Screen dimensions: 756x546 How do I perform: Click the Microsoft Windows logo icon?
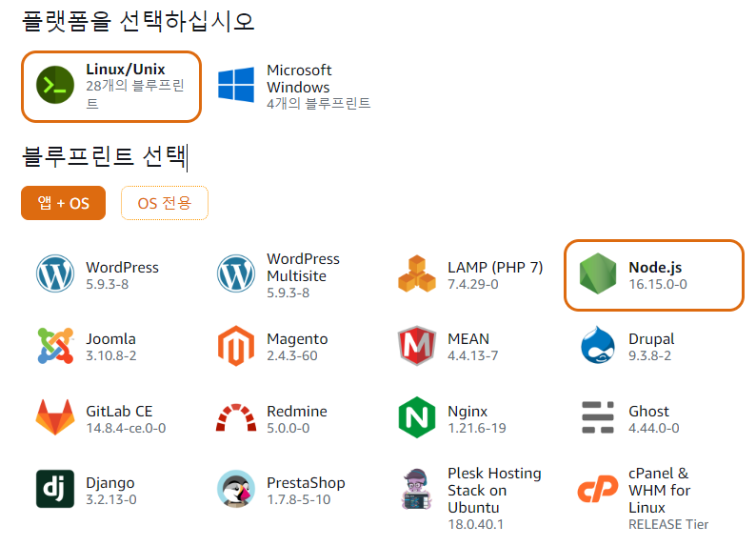point(236,85)
